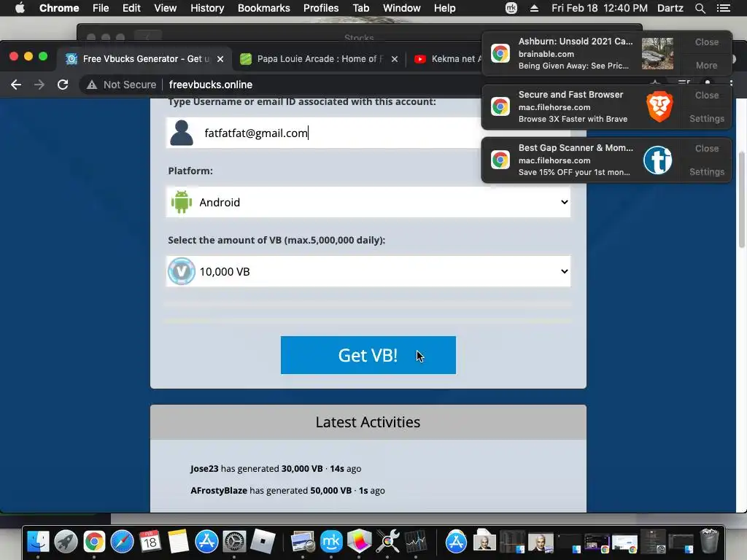
Task: Open the Chrome application menu
Action: (59, 8)
